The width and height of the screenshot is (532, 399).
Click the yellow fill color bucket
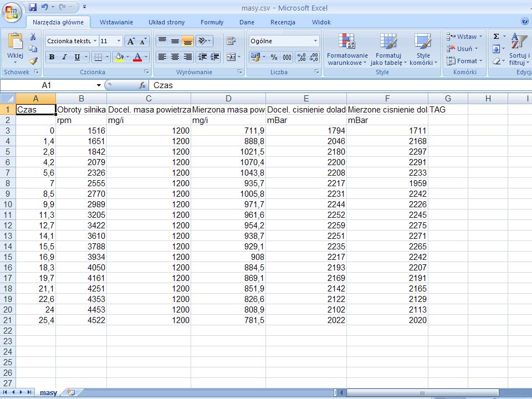point(119,57)
